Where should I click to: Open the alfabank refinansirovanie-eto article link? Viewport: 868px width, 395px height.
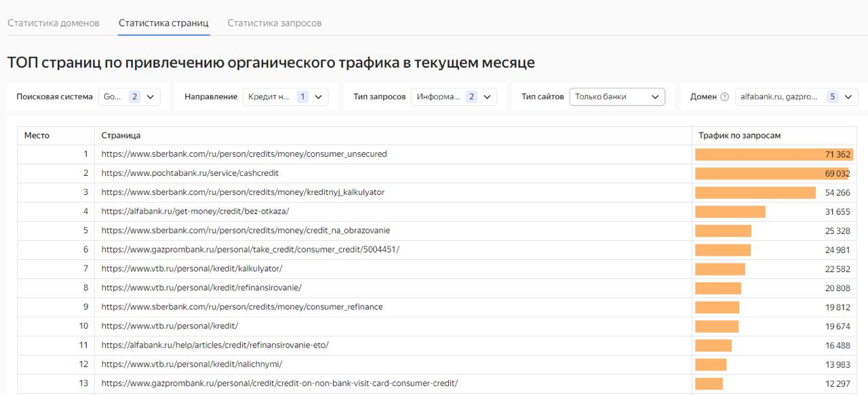(215, 345)
